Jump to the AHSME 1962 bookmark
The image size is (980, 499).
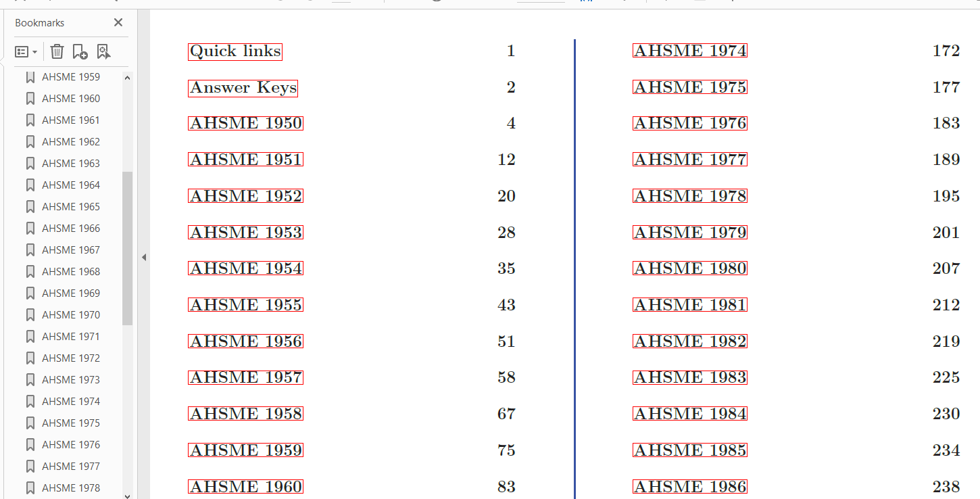click(70, 141)
